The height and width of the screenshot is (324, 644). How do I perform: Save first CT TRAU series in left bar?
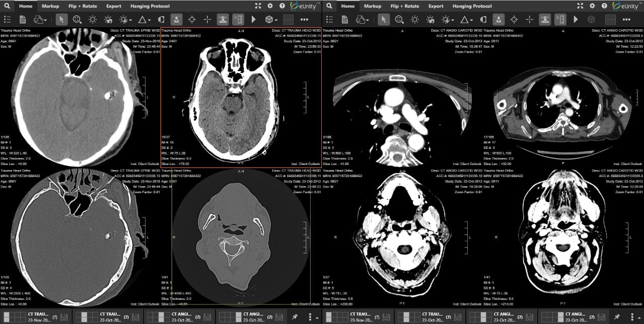pyautogui.click(x=64, y=317)
